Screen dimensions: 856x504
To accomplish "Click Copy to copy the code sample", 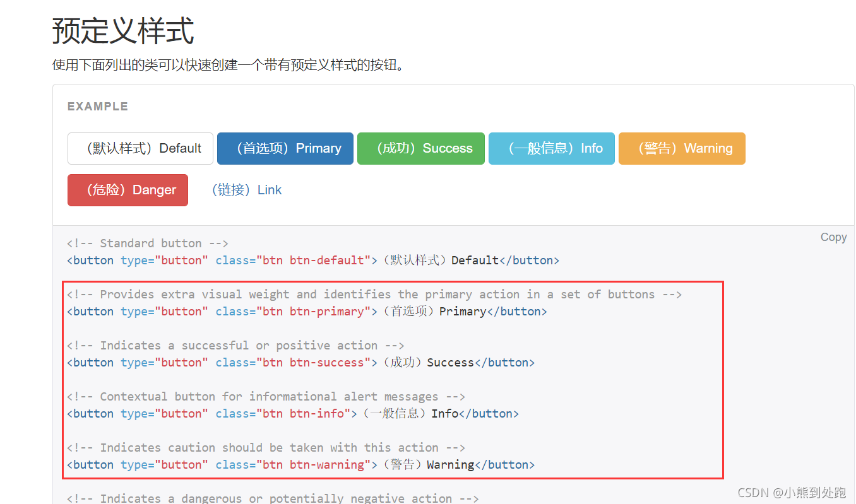I will click(x=833, y=237).
